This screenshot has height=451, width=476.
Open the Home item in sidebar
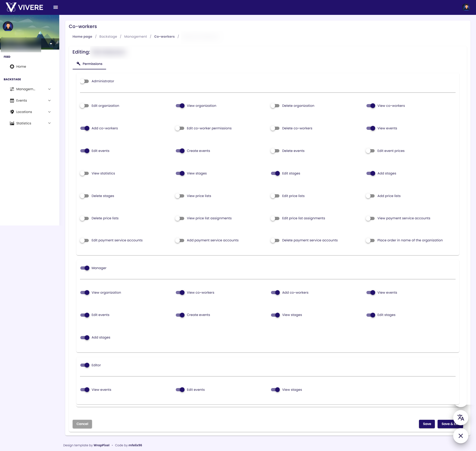pos(30,66)
